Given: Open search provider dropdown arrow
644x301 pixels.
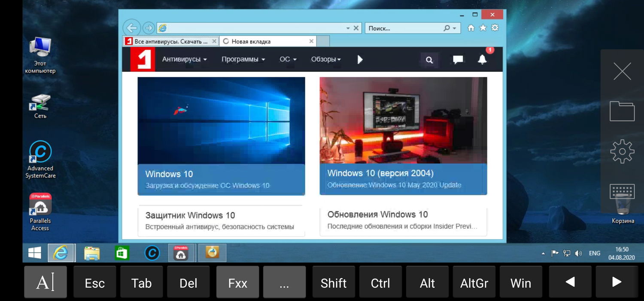Looking at the screenshot, I should [454, 28].
